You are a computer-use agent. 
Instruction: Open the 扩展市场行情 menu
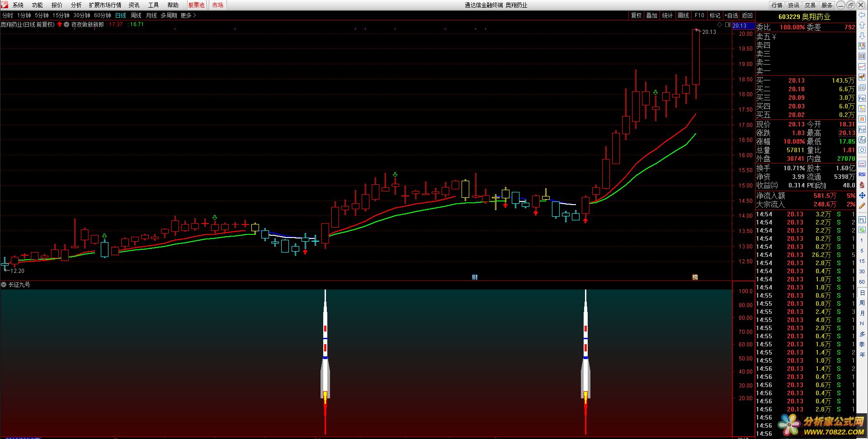105,5
